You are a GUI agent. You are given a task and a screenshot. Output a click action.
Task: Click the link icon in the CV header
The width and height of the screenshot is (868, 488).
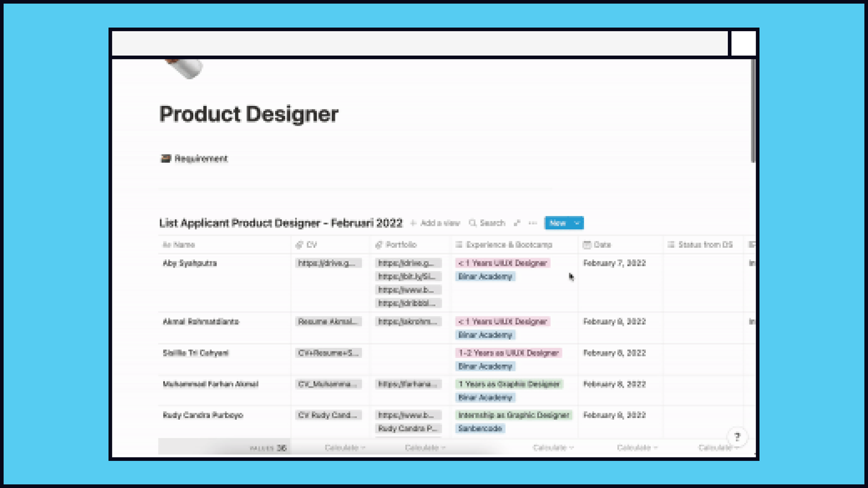tap(299, 245)
